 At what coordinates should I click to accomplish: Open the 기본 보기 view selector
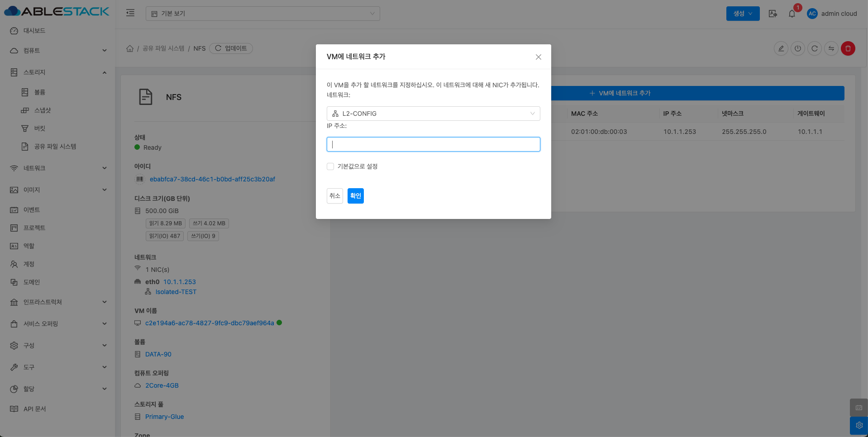click(x=262, y=14)
